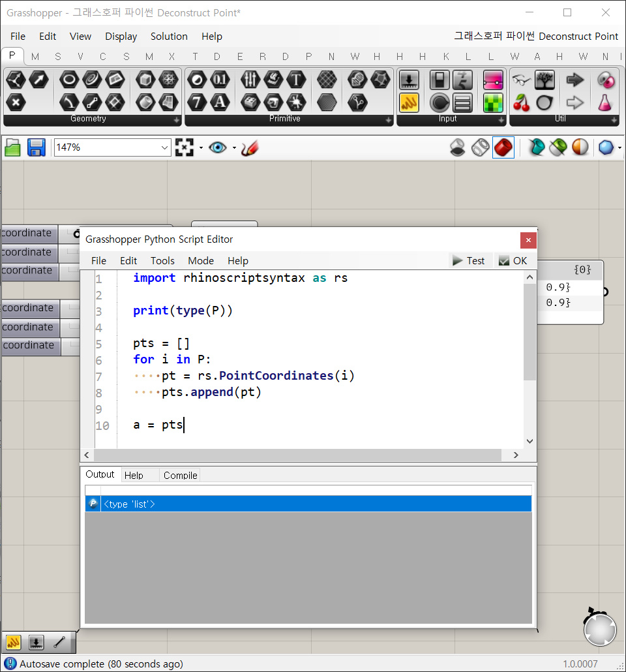Run the script with the Test button
626x672 pixels.
[x=469, y=260]
